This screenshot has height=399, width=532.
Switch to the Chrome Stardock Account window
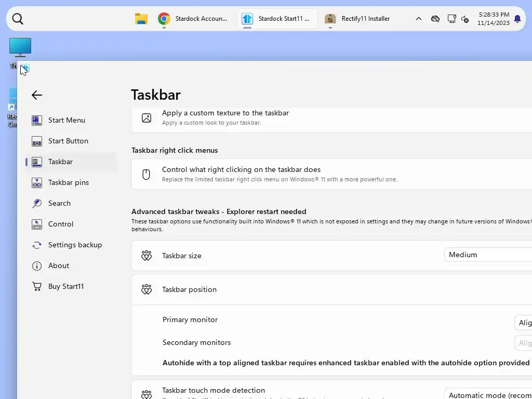(x=193, y=19)
